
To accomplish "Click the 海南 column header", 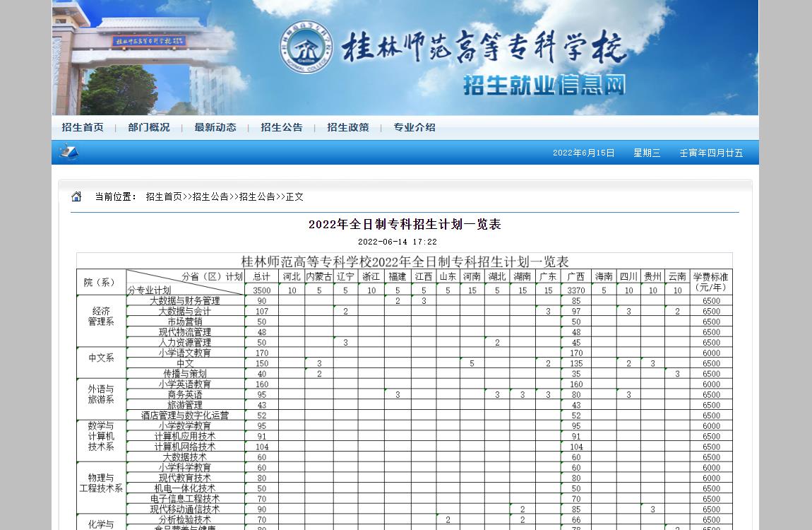I will [604, 276].
